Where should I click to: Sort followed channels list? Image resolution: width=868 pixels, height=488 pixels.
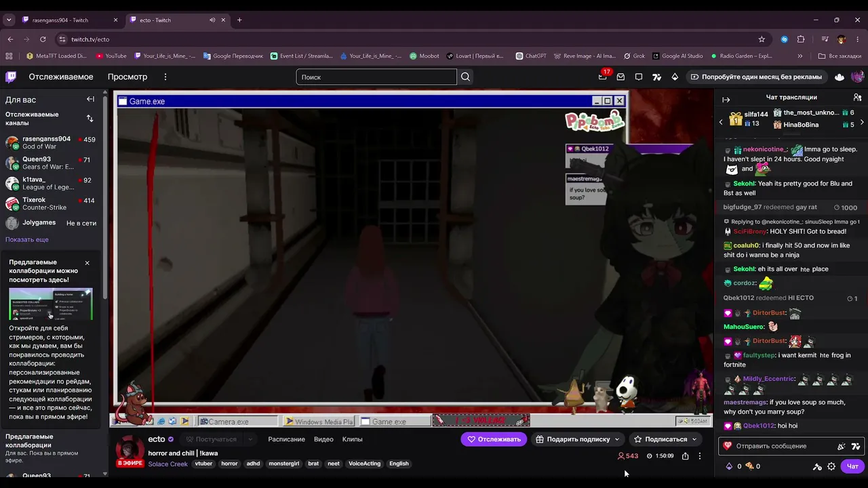[90, 119]
